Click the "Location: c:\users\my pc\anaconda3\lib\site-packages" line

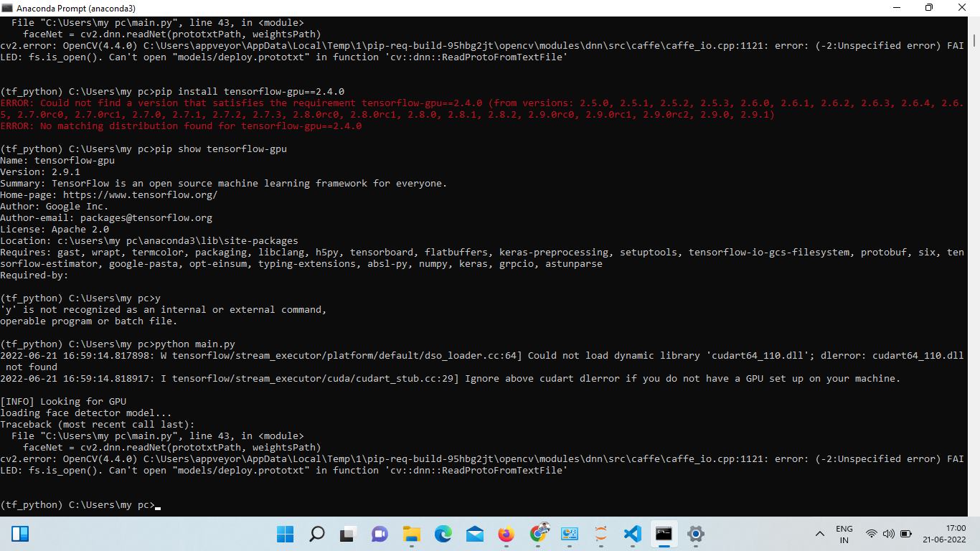click(x=149, y=241)
